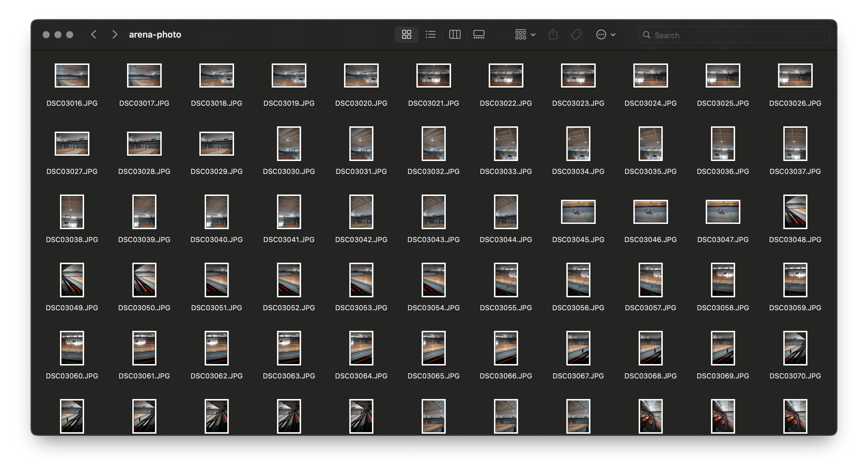The image size is (868, 476).
Task: Open the Group By dropdown
Action: 525,35
